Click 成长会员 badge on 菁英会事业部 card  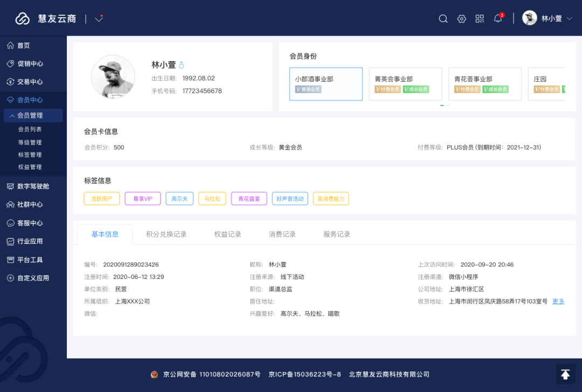[415, 89]
